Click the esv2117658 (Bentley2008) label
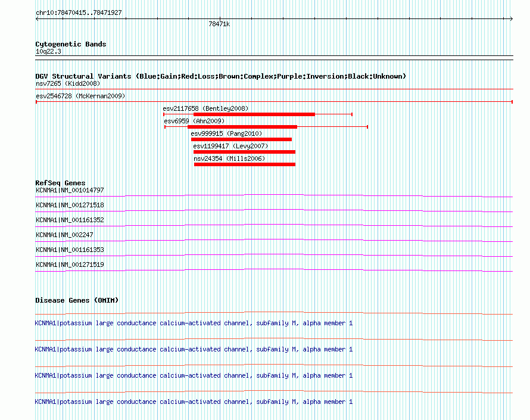530x420 pixels. [x=205, y=108]
